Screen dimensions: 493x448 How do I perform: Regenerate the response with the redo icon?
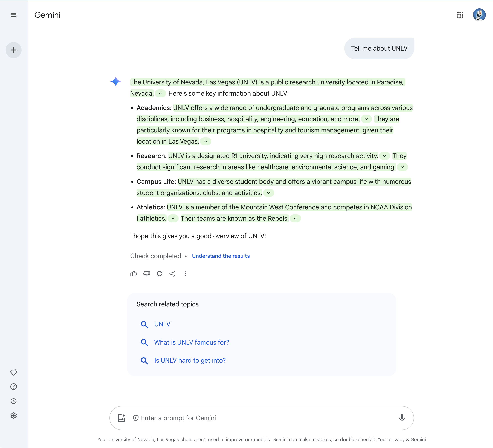160,274
